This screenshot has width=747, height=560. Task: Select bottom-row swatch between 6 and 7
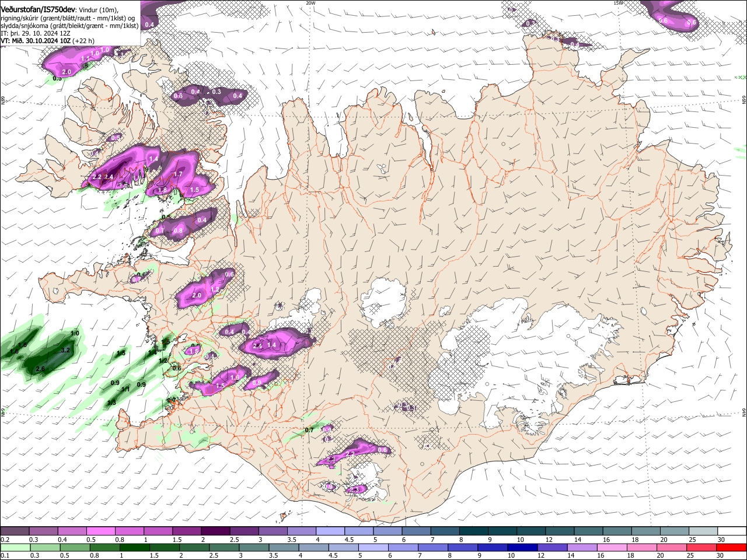pyautogui.click(x=403, y=548)
